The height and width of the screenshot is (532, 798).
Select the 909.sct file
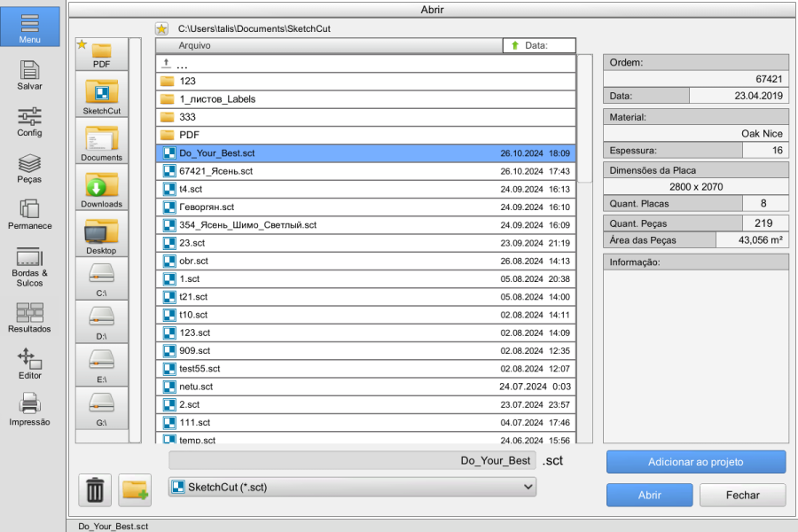pyautogui.click(x=365, y=351)
